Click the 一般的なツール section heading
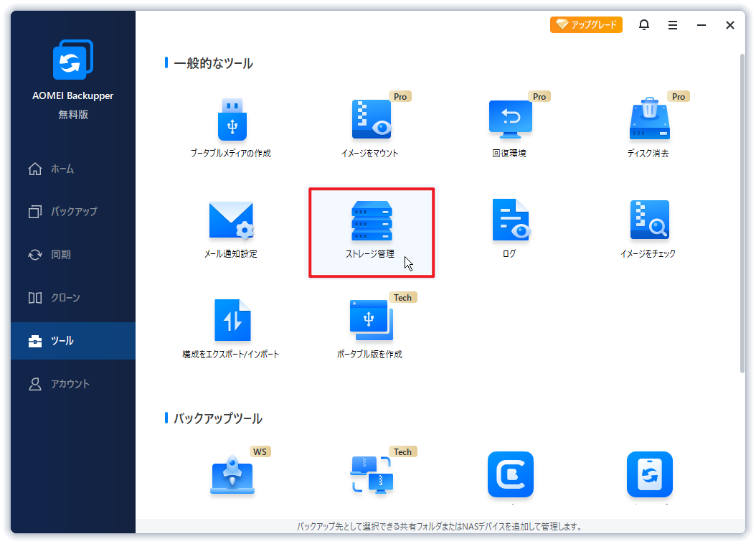Image resolution: width=756 pixels, height=544 pixels. (x=213, y=63)
